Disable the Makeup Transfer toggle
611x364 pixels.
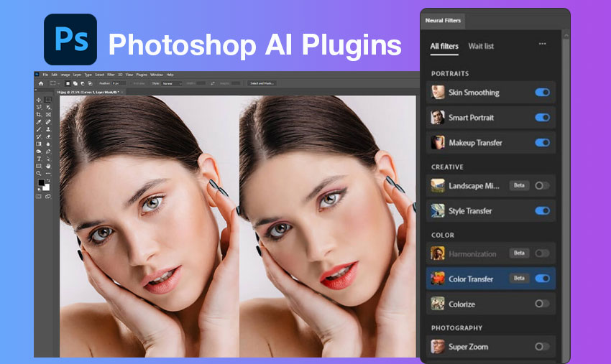coord(542,142)
